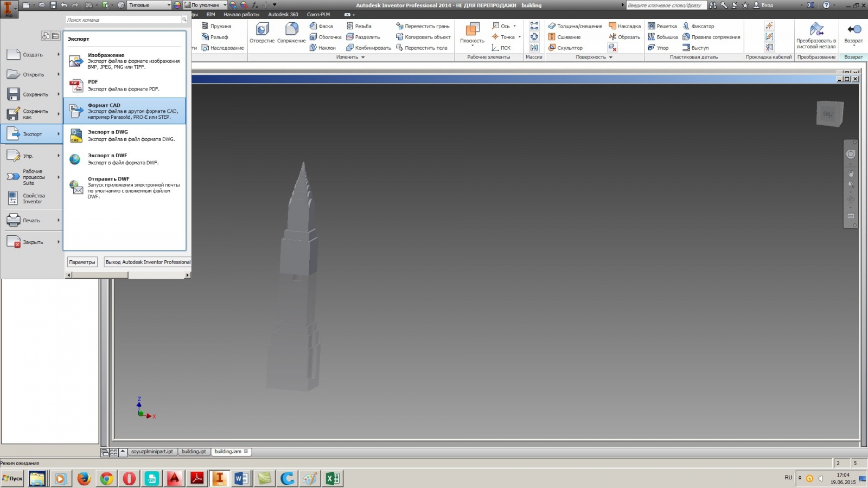The image size is (868, 488).
Task: Click Выход Autodesk Inventor Professional
Action: [146, 262]
